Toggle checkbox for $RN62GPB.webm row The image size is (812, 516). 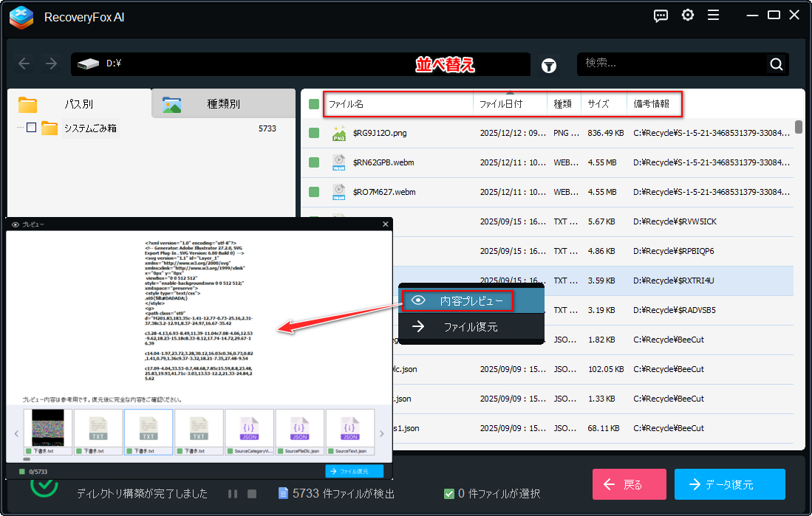click(x=314, y=163)
